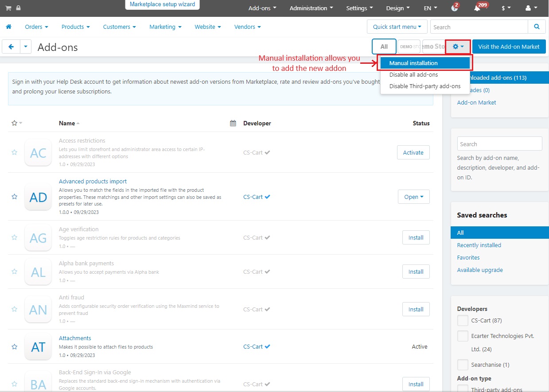This screenshot has height=392, width=549.
Task: Choose Manual installation from gear menu
Action: click(x=425, y=63)
